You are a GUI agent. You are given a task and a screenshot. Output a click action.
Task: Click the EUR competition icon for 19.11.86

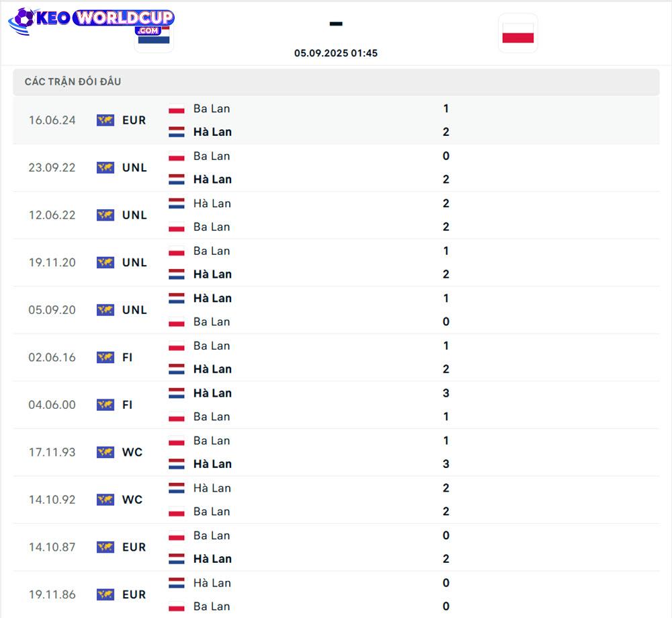click(105, 594)
